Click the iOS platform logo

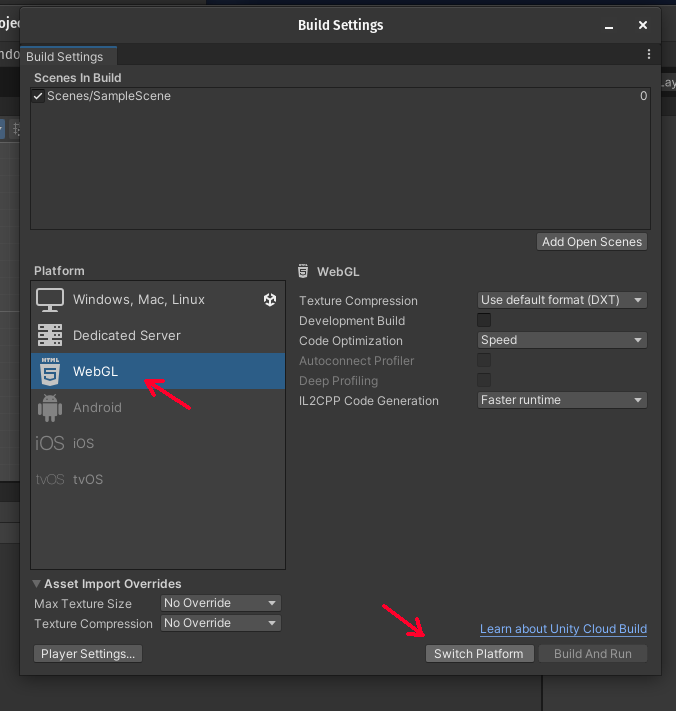(50, 443)
